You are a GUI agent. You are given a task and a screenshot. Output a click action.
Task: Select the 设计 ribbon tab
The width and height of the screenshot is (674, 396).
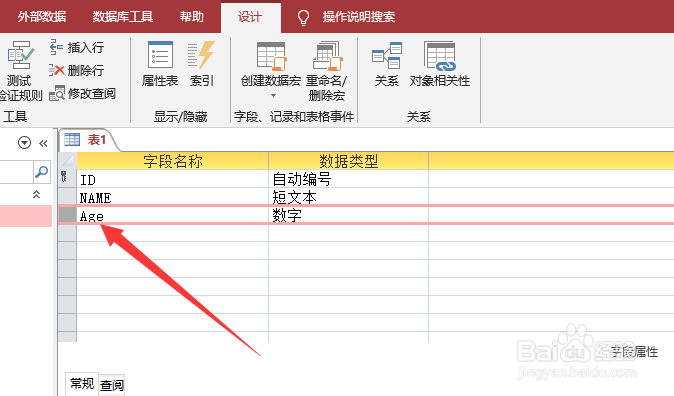[251, 17]
